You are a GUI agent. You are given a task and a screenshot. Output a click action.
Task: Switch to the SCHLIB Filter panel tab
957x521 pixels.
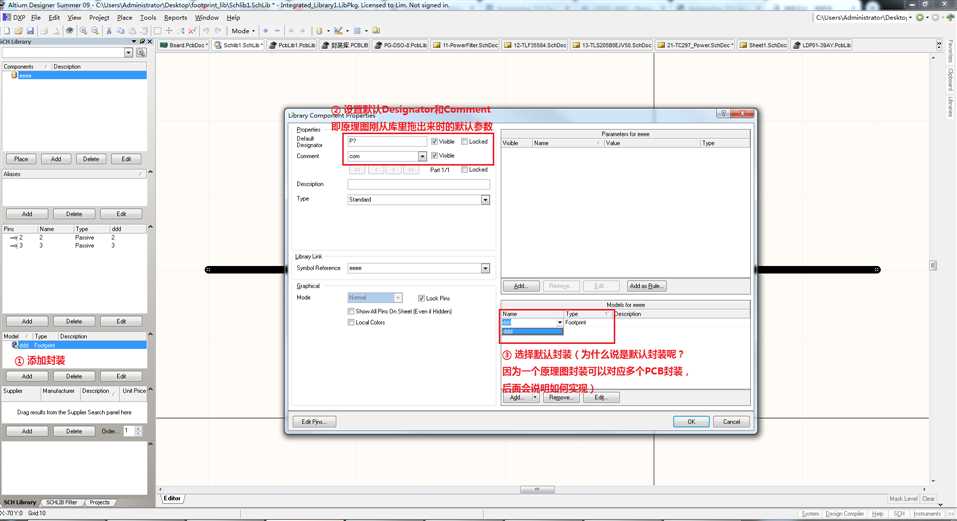point(61,502)
